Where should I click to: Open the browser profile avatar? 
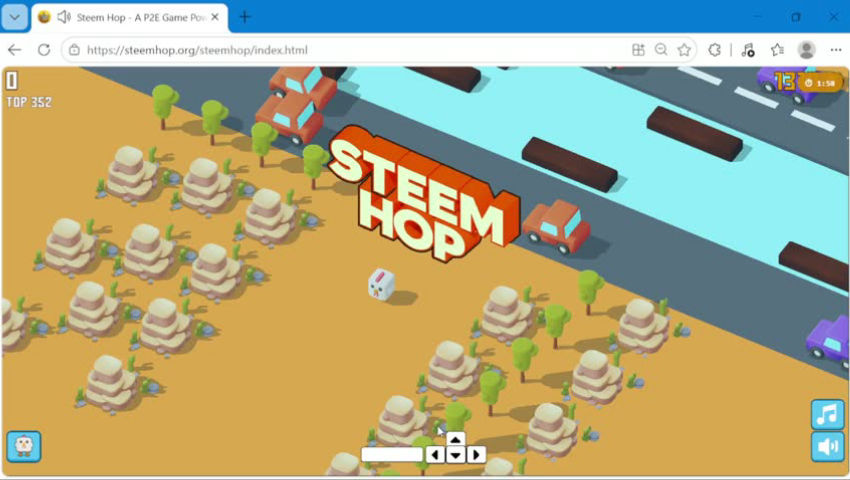click(807, 50)
